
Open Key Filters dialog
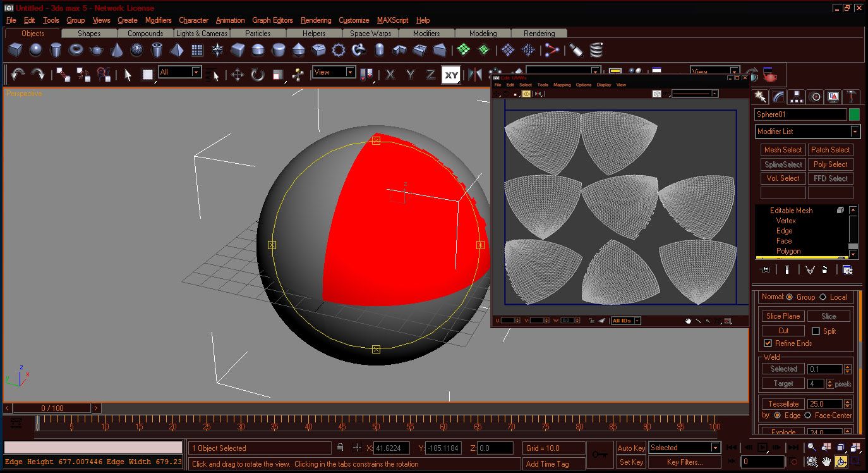point(684,462)
